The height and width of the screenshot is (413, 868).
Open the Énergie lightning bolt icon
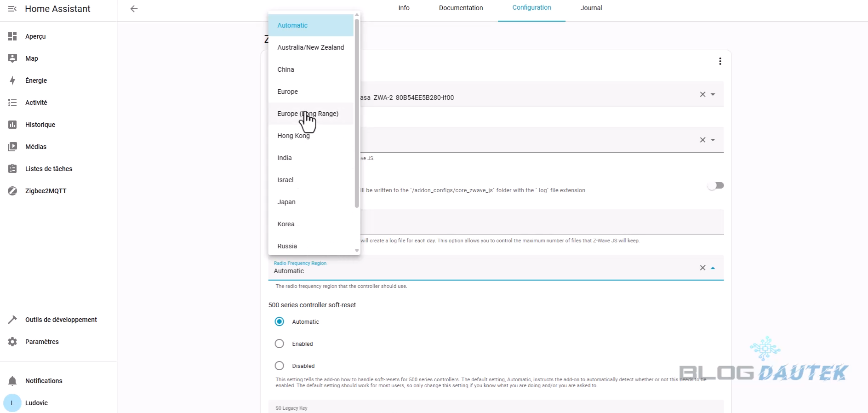click(12, 80)
